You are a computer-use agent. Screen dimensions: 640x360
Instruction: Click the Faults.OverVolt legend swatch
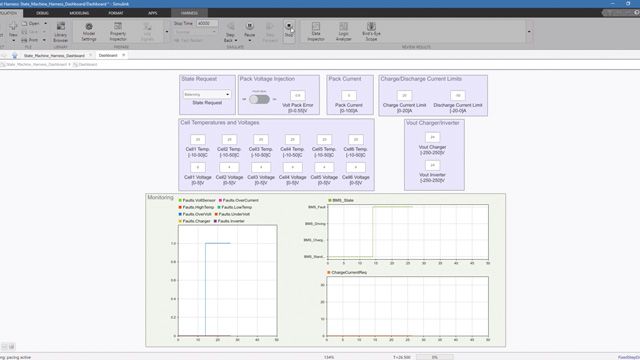coord(180,214)
